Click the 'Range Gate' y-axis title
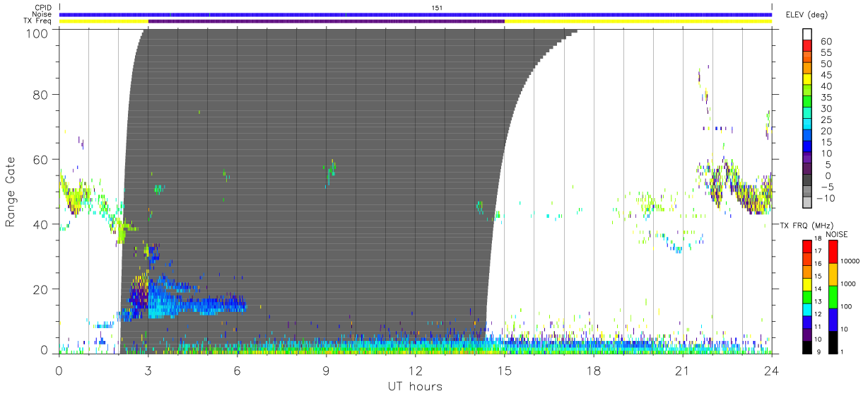868x401 pixels. point(11,192)
